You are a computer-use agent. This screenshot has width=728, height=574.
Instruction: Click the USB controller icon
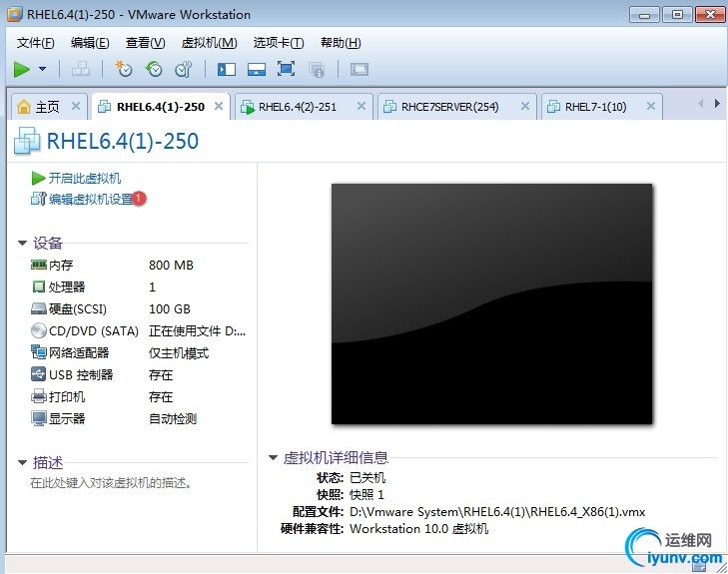(x=39, y=374)
